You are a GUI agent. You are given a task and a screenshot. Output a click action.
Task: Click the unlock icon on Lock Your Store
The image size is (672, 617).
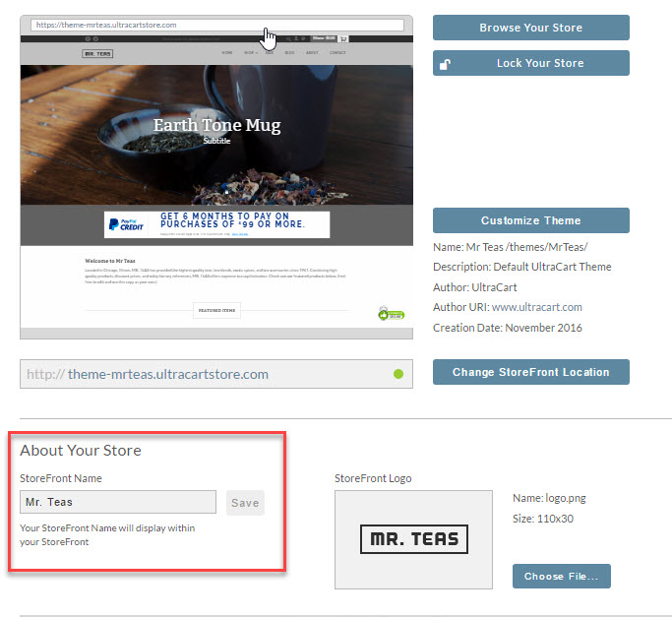[445, 64]
